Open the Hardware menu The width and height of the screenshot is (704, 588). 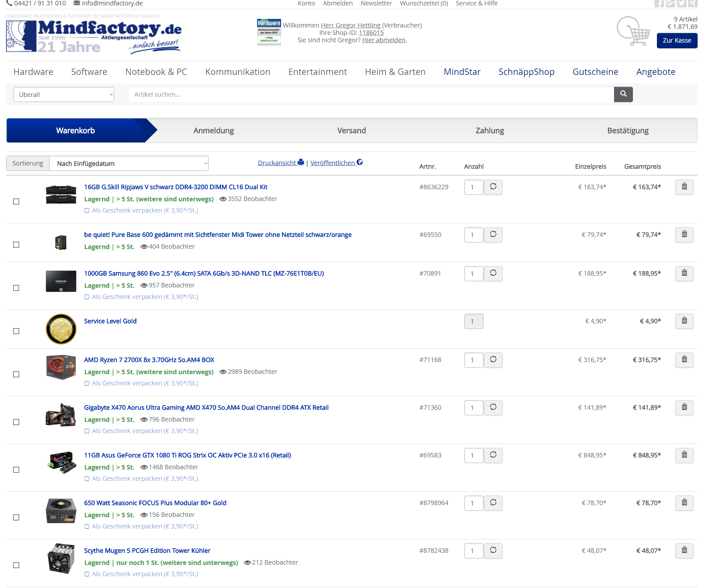(33, 72)
